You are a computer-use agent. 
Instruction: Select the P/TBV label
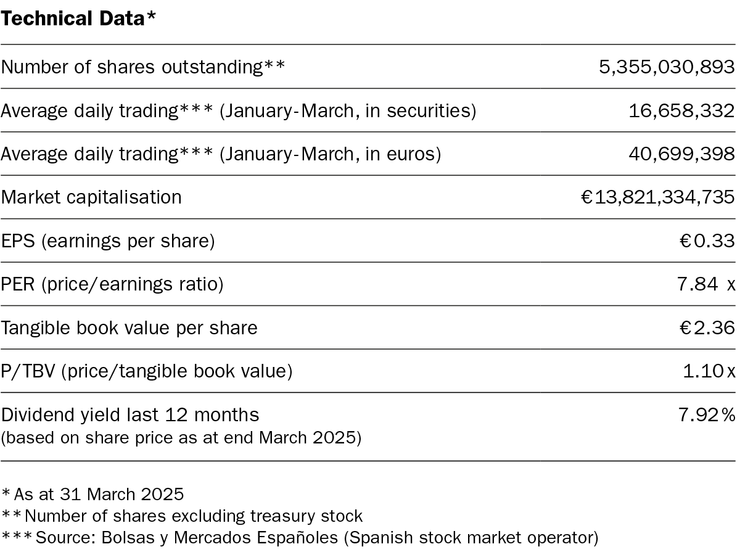146,371
